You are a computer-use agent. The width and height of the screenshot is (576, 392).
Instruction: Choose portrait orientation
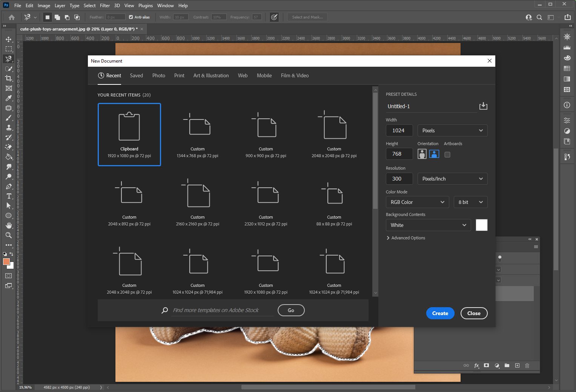[422, 154]
